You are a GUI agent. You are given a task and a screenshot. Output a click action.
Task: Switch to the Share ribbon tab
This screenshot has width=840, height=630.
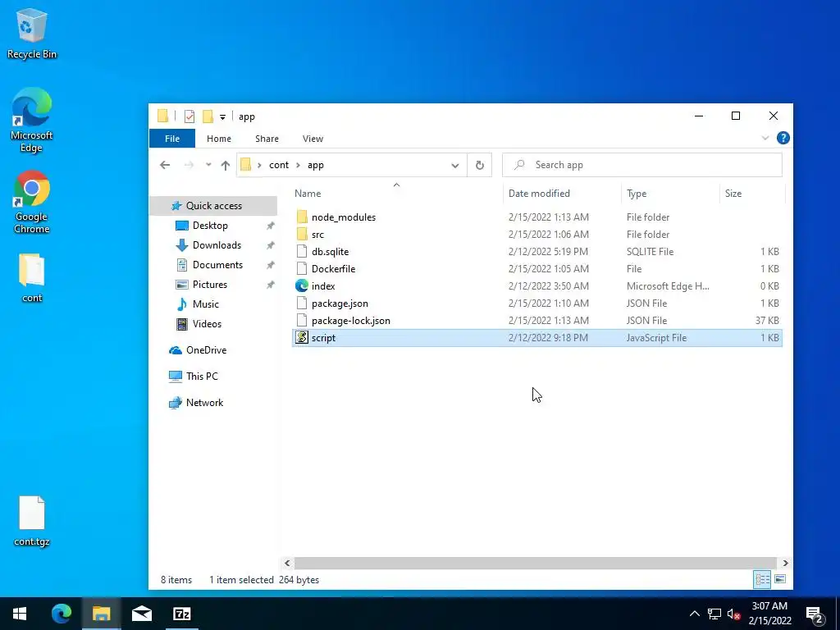[x=267, y=138]
